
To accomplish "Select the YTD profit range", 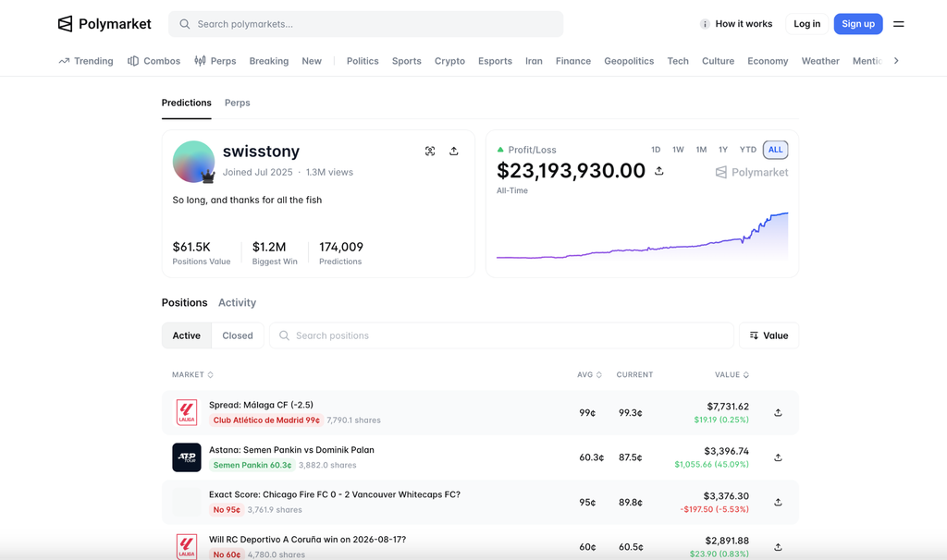I will 747,150.
